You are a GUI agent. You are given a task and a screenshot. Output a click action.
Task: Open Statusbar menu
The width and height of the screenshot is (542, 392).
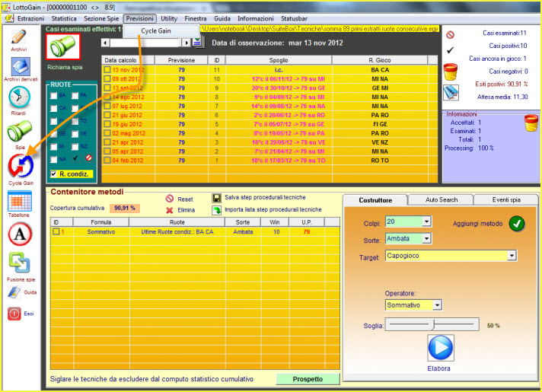coord(294,19)
